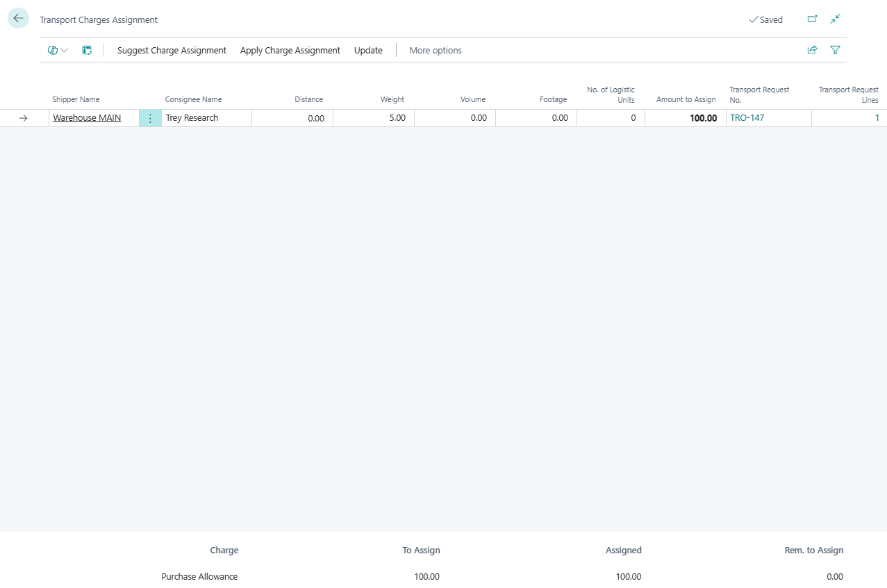
Task: Expand More options in the action bar
Action: click(435, 51)
